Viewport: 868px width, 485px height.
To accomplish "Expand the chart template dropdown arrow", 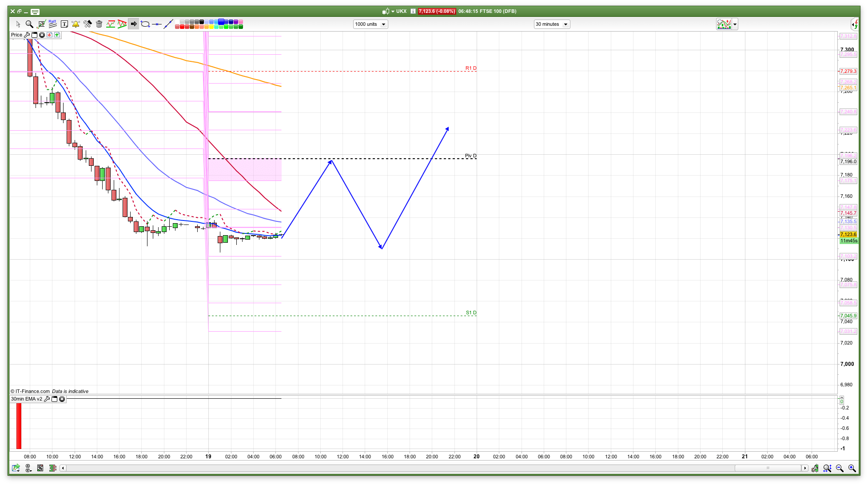I will pyautogui.click(x=735, y=24).
